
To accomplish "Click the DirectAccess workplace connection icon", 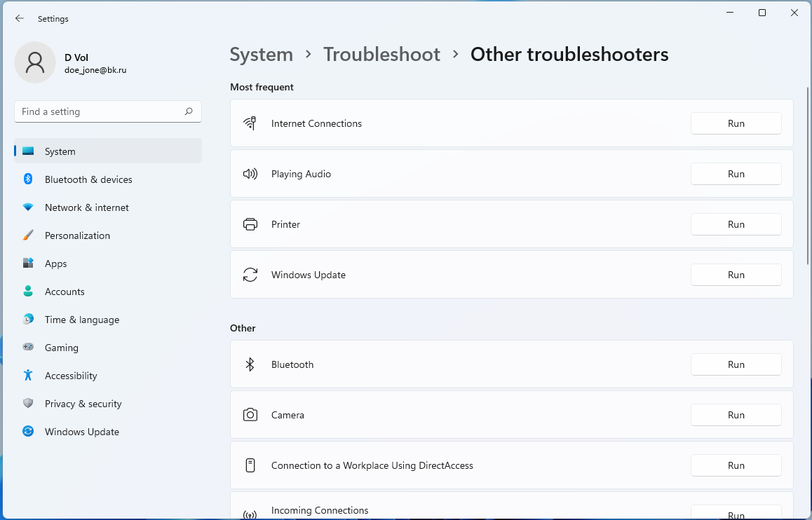I will [x=250, y=465].
